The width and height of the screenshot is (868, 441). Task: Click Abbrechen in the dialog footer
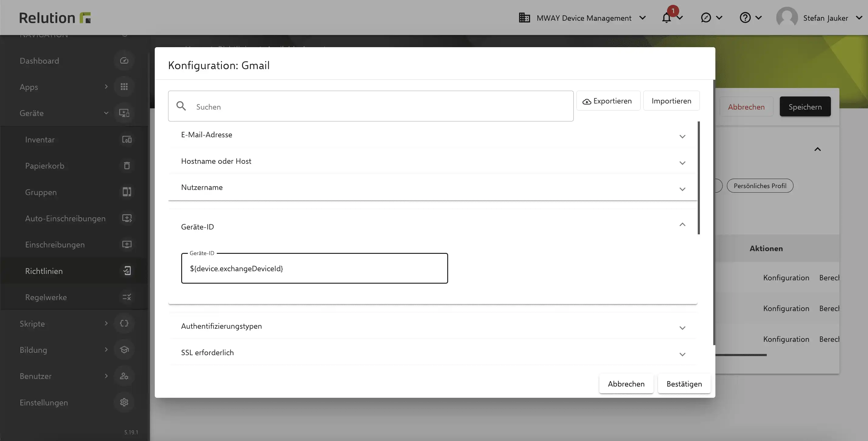tap(626, 384)
